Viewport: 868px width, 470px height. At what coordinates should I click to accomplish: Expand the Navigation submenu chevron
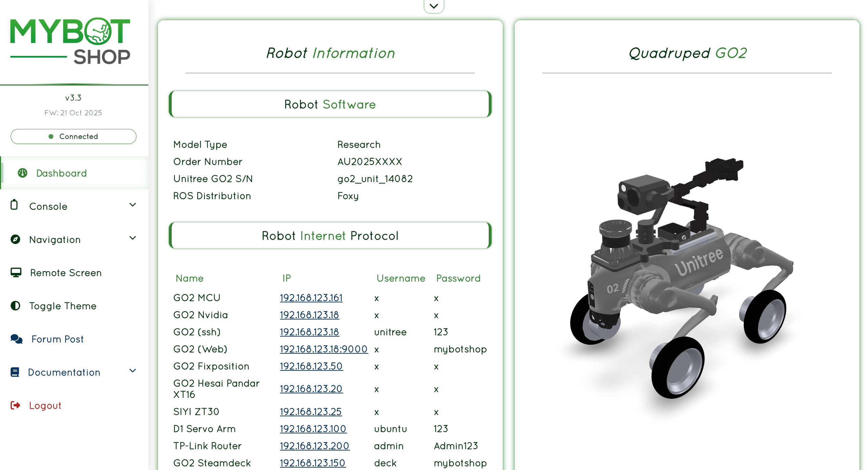coord(133,238)
